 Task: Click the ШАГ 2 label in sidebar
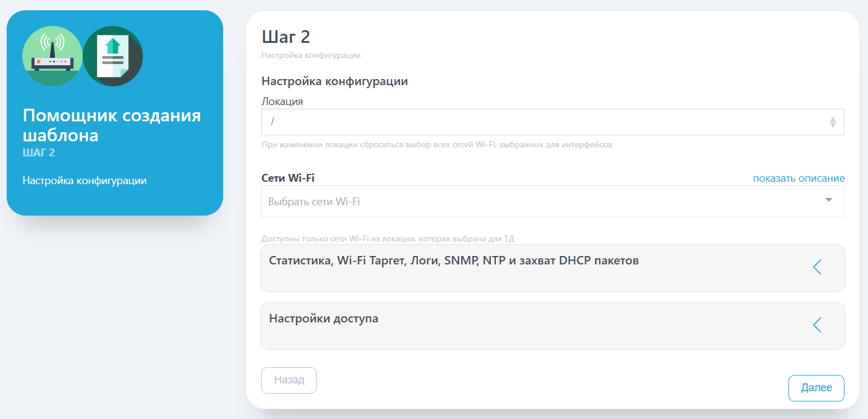coord(39,153)
